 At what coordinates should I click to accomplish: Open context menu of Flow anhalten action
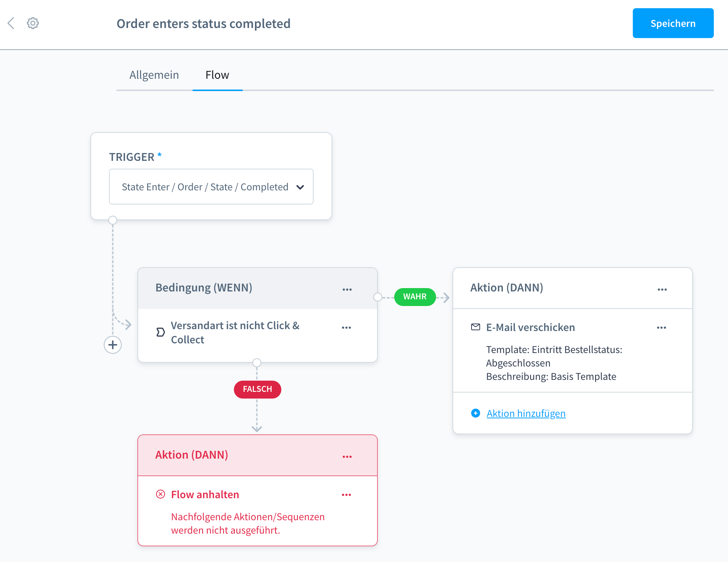(x=346, y=495)
